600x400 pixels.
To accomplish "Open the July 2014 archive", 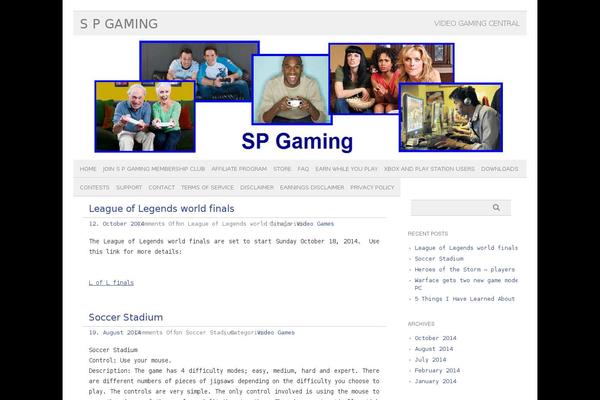I will click(x=430, y=360).
